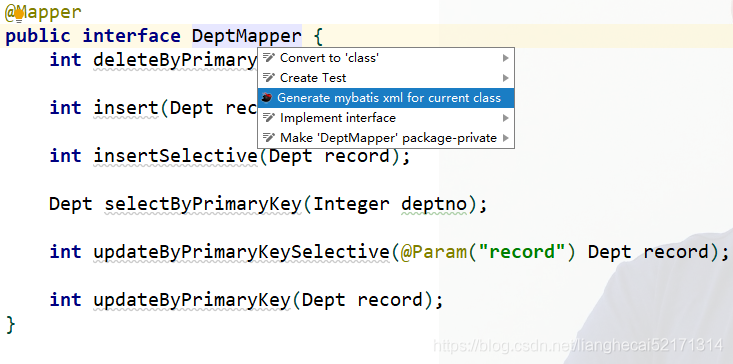Image resolution: width=733 pixels, height=364 pixels.
Task: Click the insertSelective method name
Action: (176, 156)
